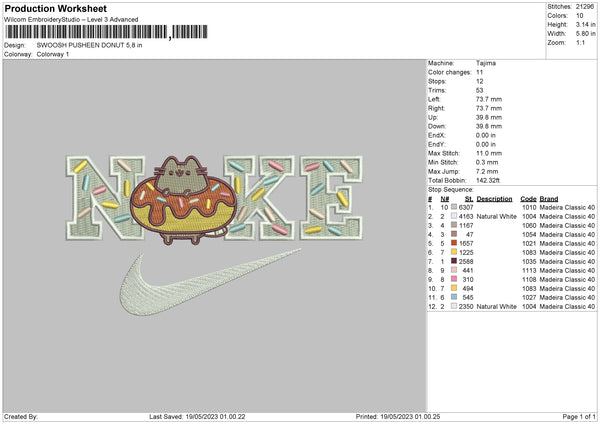
Task: Click the Colorway 1 value
Action: click(x=53, y=54)
